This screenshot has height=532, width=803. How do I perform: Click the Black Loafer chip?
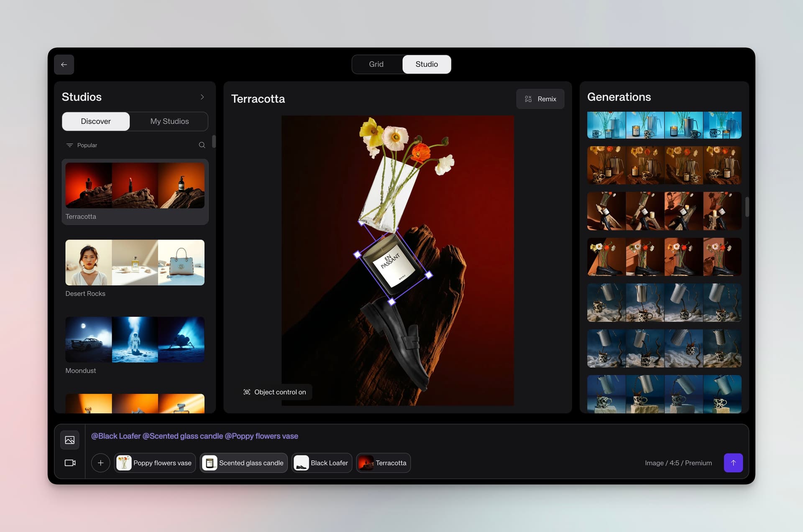coord(322,463)
